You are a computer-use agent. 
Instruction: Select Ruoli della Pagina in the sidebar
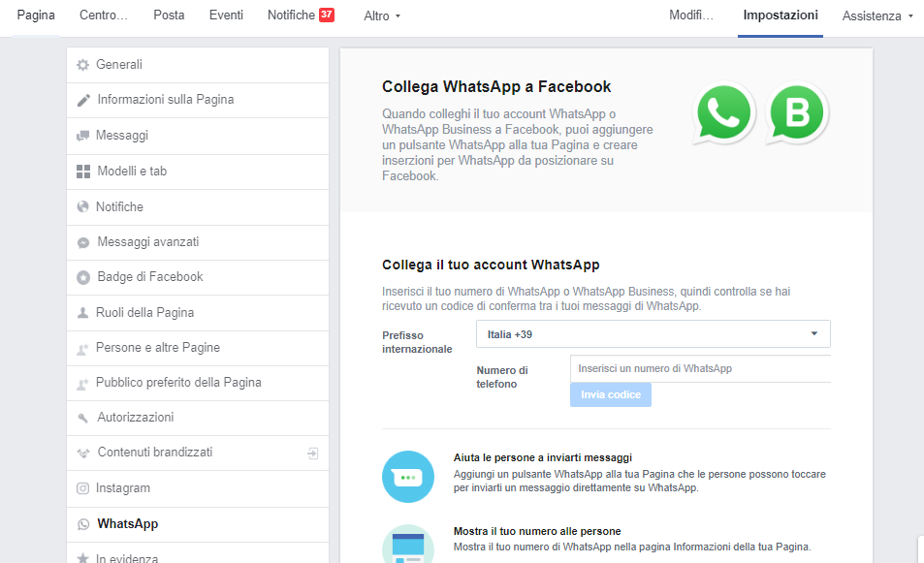coord(198,313)
